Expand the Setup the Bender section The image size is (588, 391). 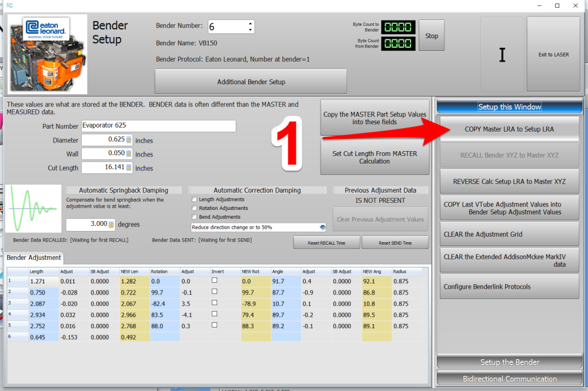[509, 362]
